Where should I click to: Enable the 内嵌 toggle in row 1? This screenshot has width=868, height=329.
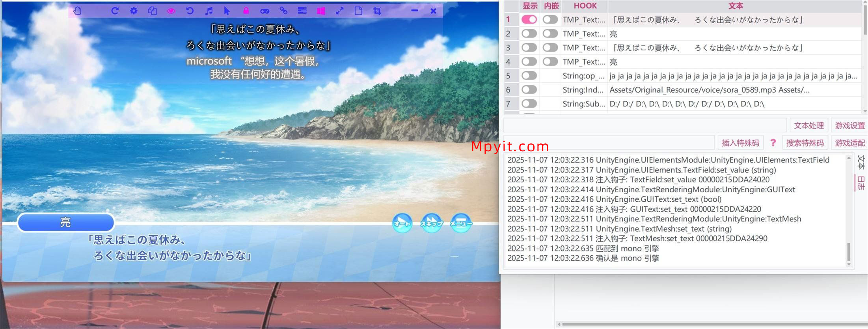[x=550, y=19]
